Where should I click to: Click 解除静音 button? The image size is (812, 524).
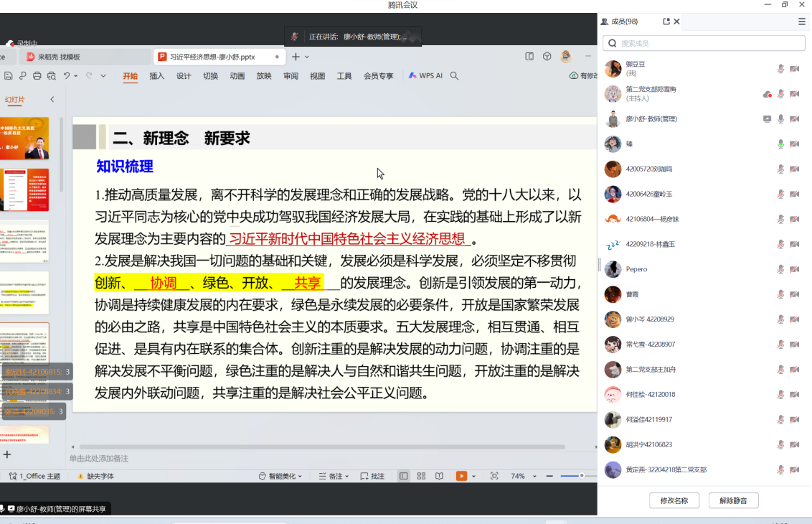[733, 501]
